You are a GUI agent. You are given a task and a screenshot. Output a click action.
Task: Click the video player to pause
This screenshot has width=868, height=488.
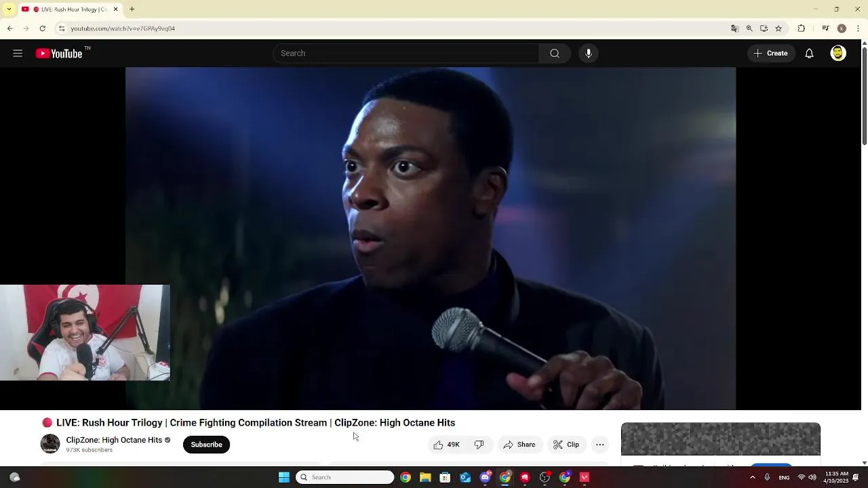[431, 239]
